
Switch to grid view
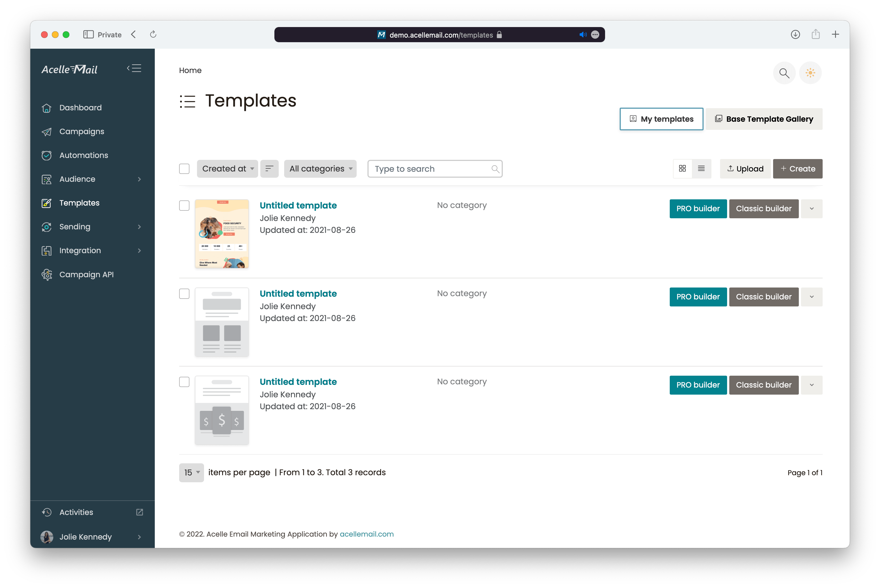pyautogui.click(x=682, y=169)
